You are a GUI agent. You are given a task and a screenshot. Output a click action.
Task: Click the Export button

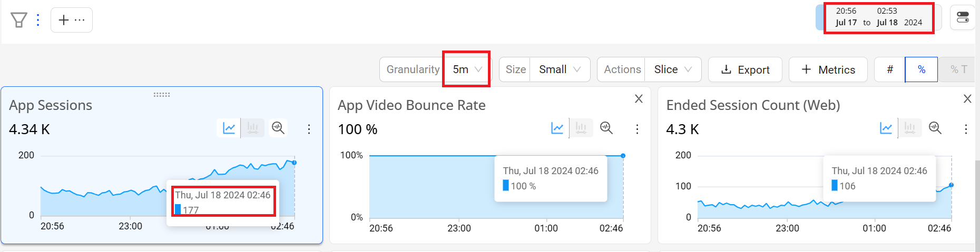(745, 69)
